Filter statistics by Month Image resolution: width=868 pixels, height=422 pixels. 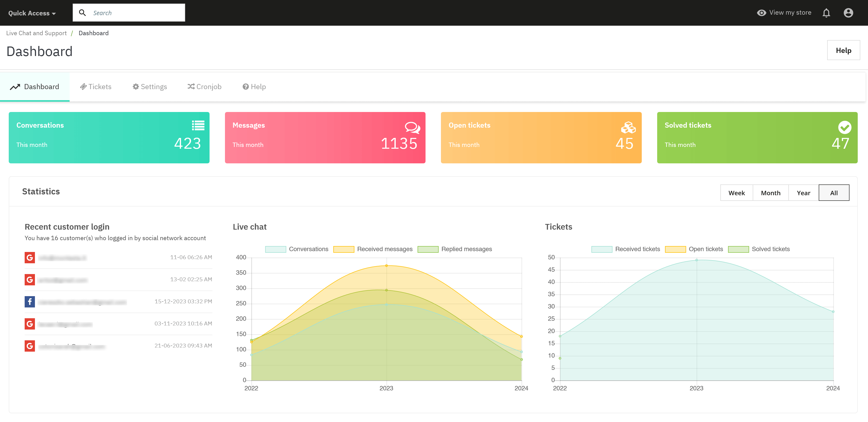coord(771,193)
